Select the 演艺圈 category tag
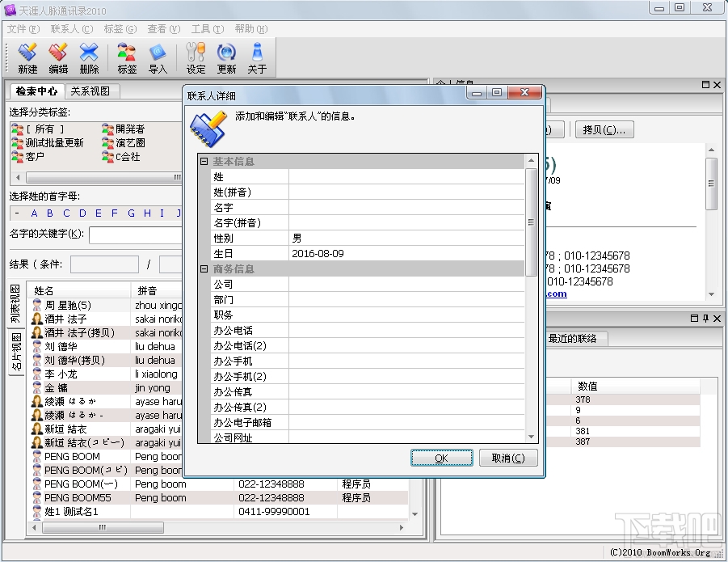 [124, 142]
